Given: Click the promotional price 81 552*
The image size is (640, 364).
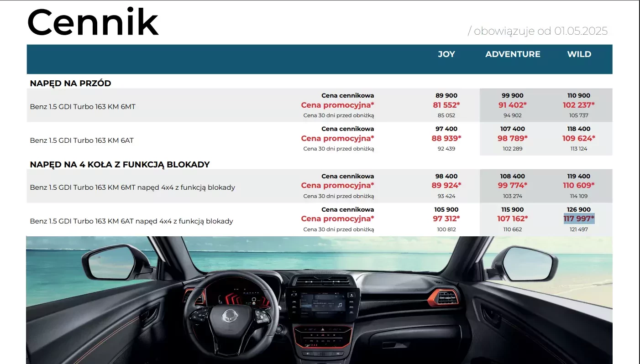Looking at the screenshot, I should (446, 105).
